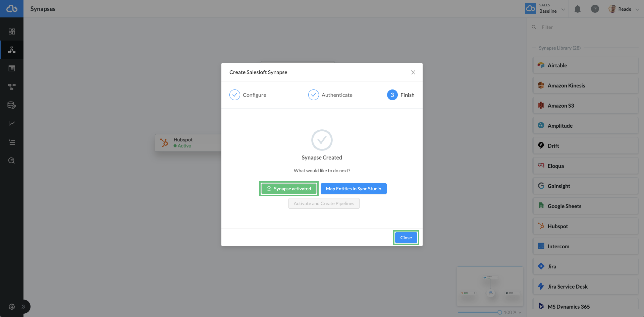Open the analytics chart icon in sidebar

[12, 124]
